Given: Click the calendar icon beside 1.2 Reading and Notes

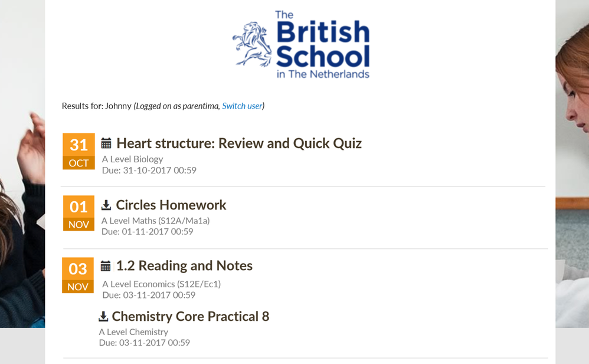Looking at the screenshot, I should [106, 266].
